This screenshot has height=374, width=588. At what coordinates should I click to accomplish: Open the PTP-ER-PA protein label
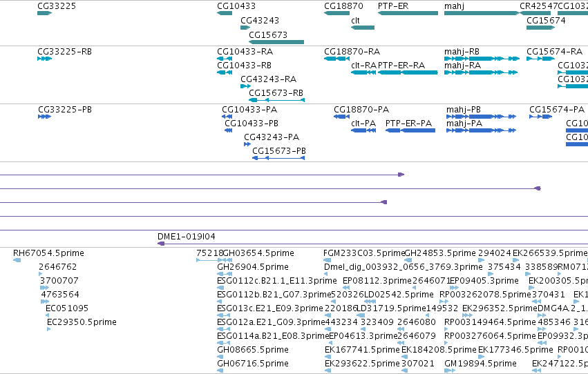pyautogui.click(x=408, y=123)
